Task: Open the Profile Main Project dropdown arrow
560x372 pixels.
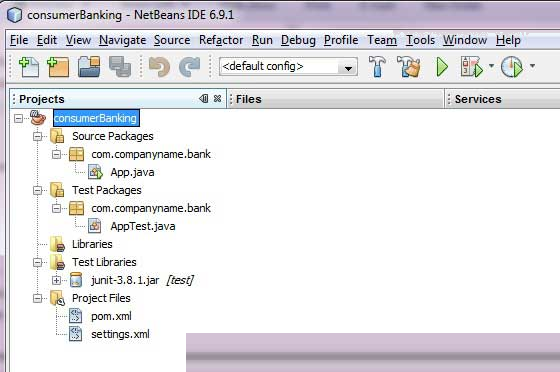Action: [x=532, y=66]
